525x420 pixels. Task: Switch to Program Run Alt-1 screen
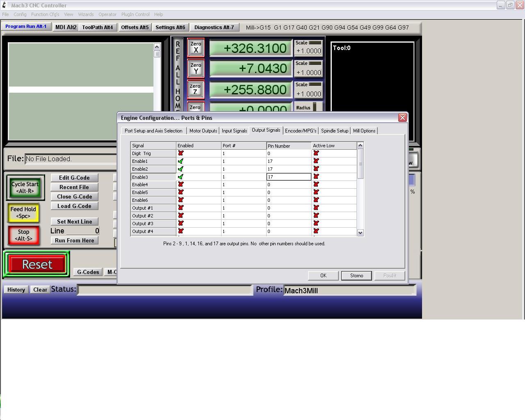26,27
